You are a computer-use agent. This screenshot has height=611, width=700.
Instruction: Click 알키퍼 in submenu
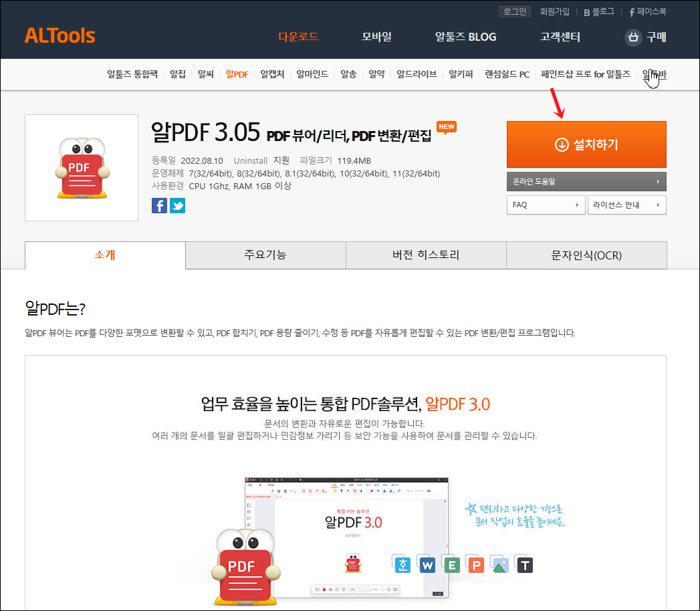[x=461, y=74]
